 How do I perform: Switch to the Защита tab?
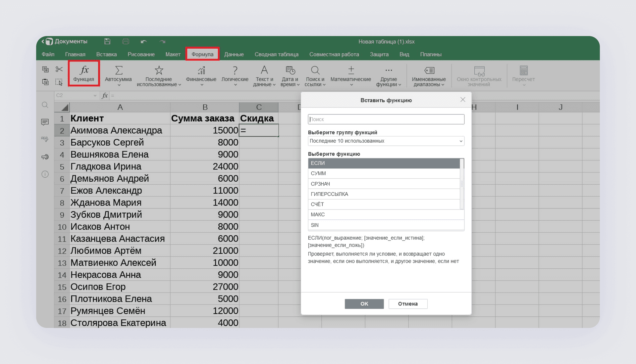(x=379, y=54)
